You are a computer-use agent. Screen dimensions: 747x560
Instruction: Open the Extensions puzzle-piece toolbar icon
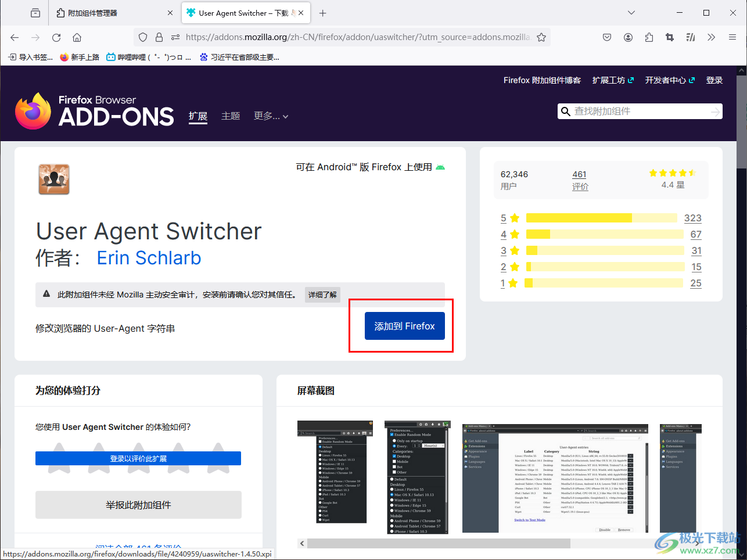(x=649, y=37)
